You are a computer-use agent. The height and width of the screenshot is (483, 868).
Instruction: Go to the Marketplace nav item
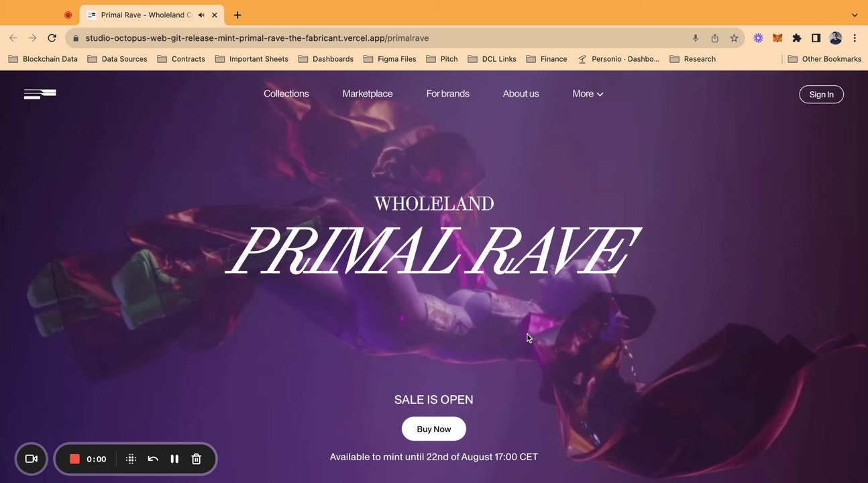point(368,94)
